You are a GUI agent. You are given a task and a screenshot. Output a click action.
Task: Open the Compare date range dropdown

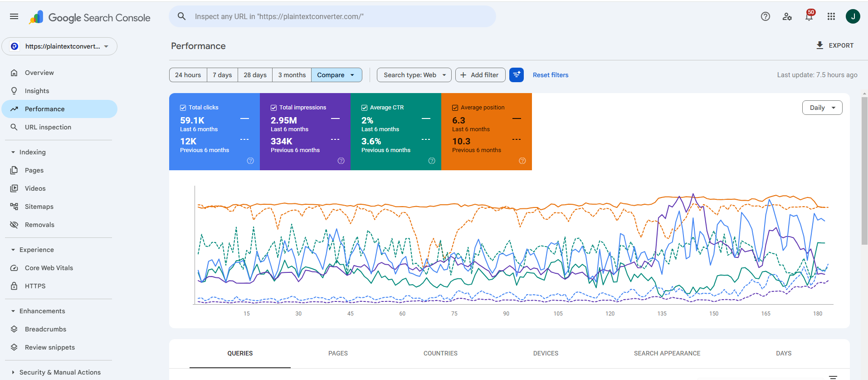point(336,75)
